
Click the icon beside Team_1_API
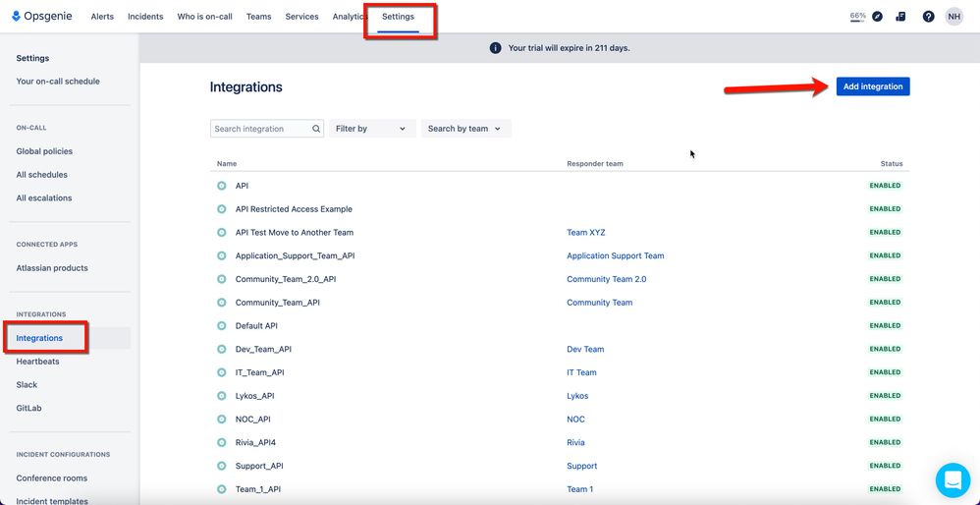[221, 489]
